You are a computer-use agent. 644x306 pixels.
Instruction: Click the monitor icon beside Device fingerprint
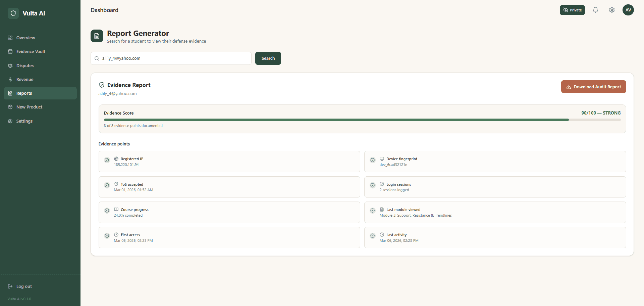(382, 159)
